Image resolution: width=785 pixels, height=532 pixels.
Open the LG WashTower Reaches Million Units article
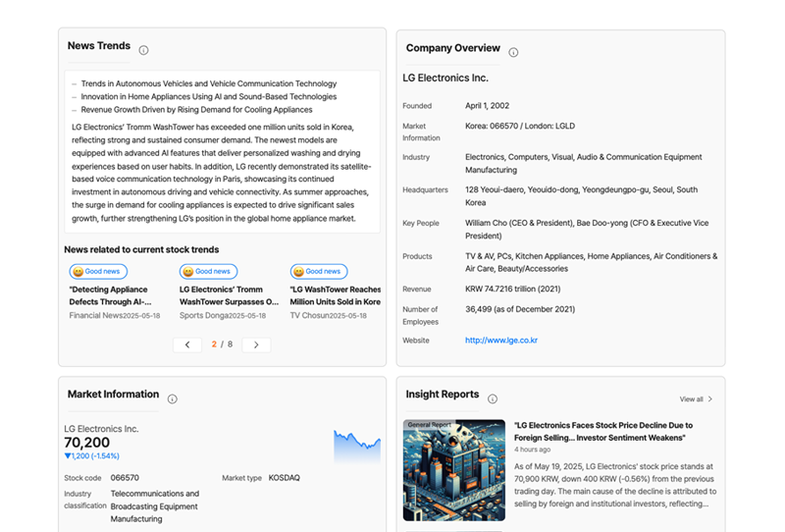pyautogui.click(x=336, y=295)
